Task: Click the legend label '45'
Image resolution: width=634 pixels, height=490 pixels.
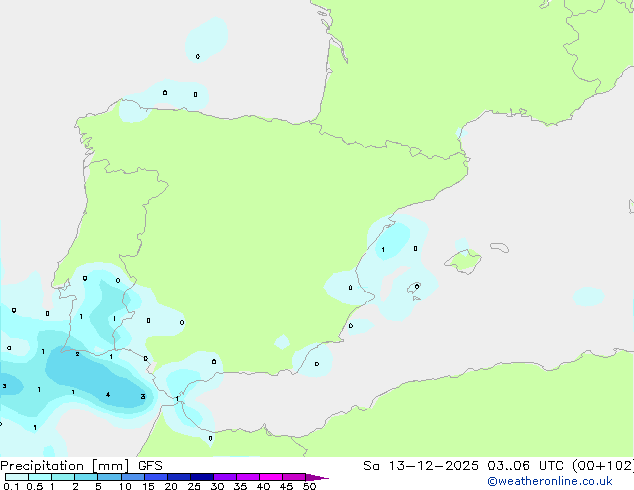Action: tap(286, 486)
